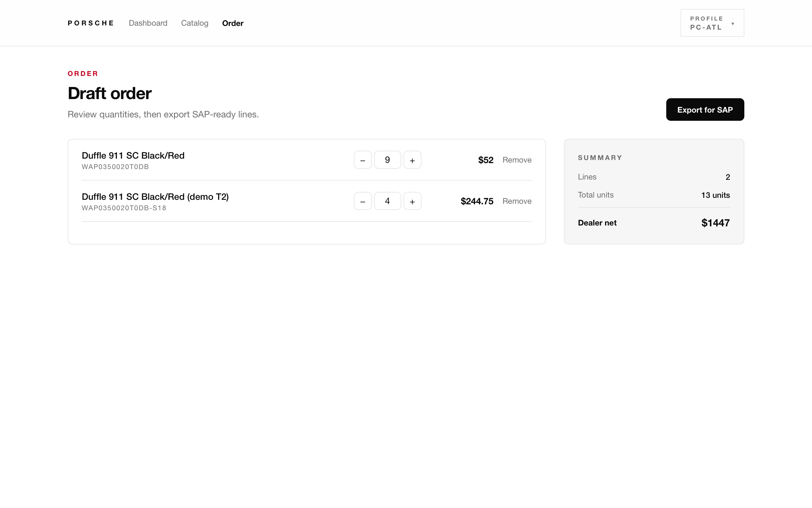812x508 pixels.
Task: Click the Draft order heading
Action: (109, 93)
